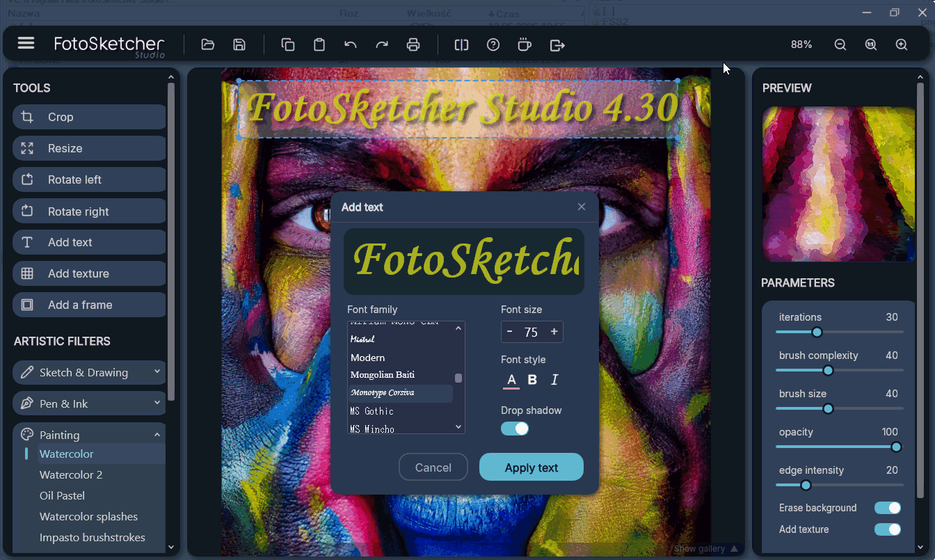This screenshot has width=935, height=560.
Task: Open the help question mark icon
Action: point(493,45)
